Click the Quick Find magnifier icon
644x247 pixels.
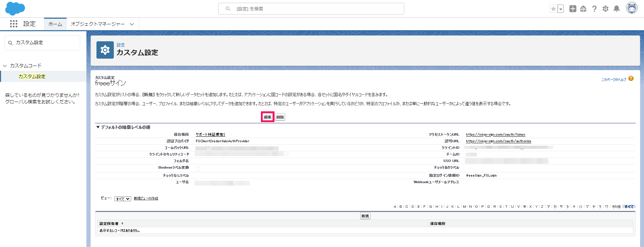tap(10, 43)
